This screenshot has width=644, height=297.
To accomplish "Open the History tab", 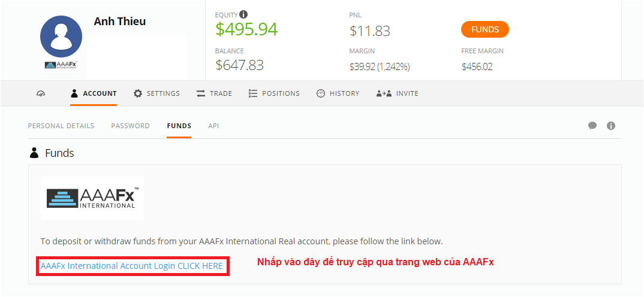I will (x=338, y=93).
